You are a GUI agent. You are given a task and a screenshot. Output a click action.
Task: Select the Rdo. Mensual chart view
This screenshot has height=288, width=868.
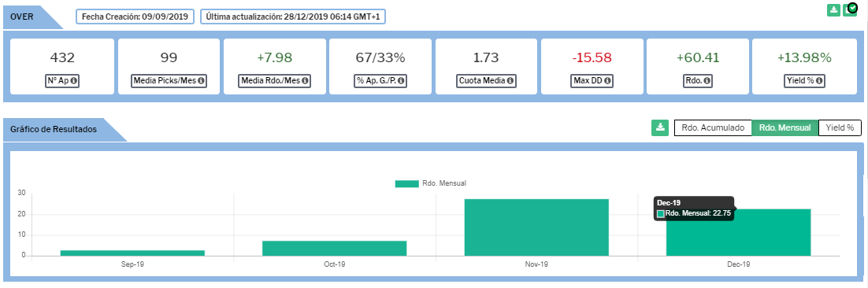(x=785, y=127)
